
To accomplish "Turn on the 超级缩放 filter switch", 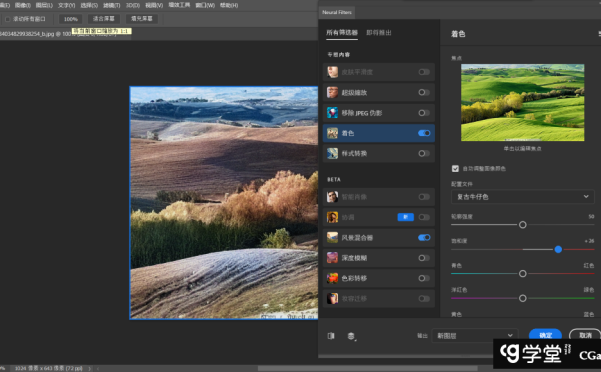I will pos(424,92).
